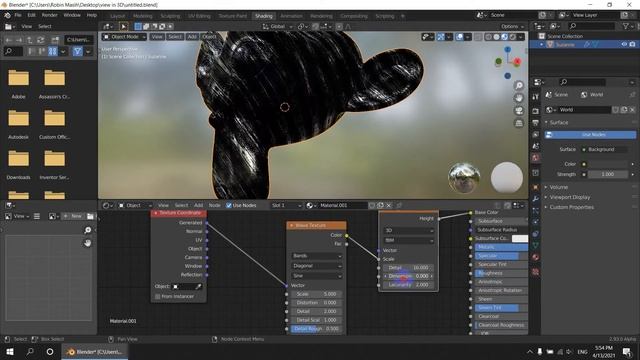
Task: Click the viewport zoom magnifier gizmo
Action: coord(519,85)
